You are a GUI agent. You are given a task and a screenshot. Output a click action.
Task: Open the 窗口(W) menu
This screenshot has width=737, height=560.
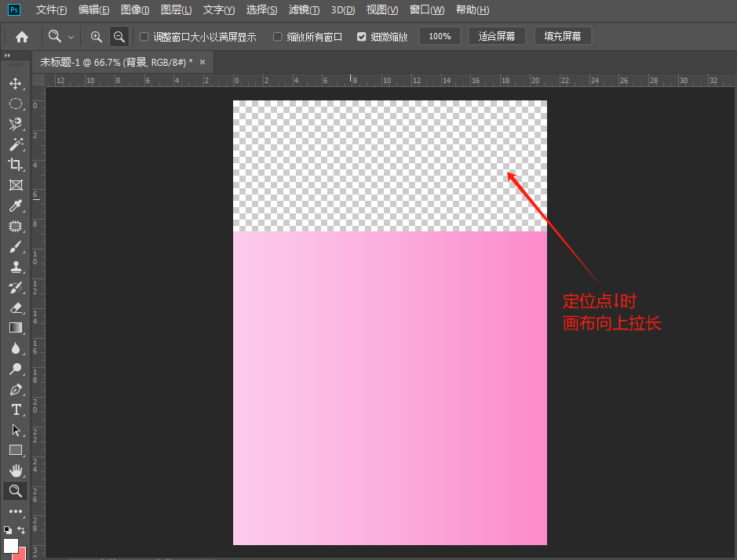[x=426, y=10]
